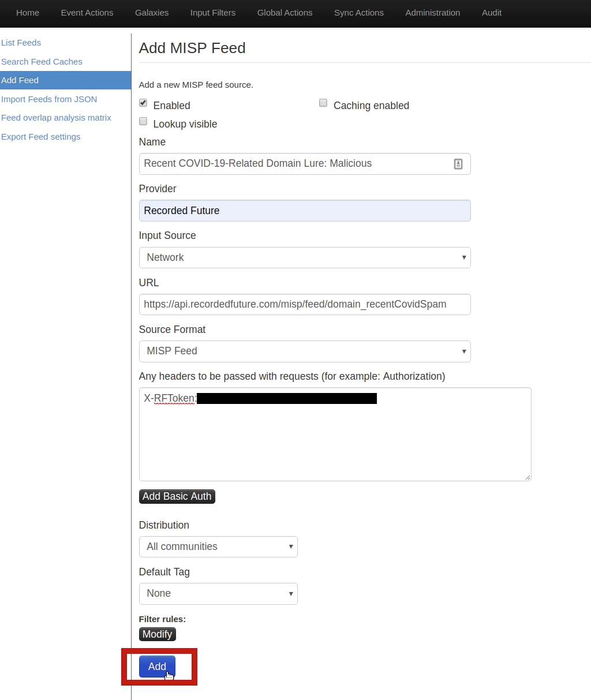591x700 pixels.
Task: Tick the Lookup visible checkbox
Action: (143, 121)
